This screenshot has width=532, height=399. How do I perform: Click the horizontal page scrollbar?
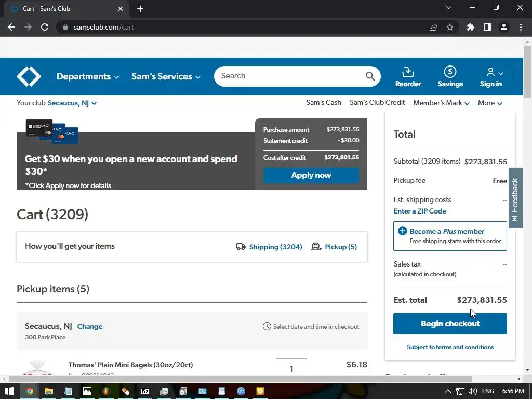(x=240, y=379)
